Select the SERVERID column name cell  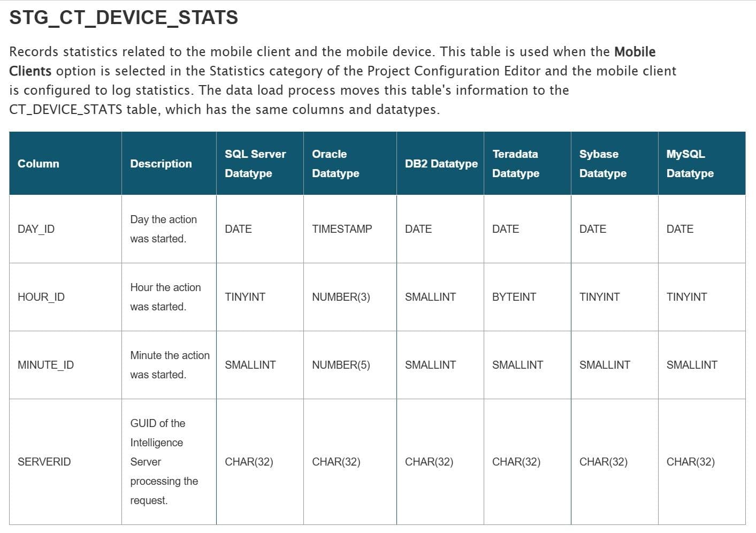pyautogui.click(x=44, y=462)
